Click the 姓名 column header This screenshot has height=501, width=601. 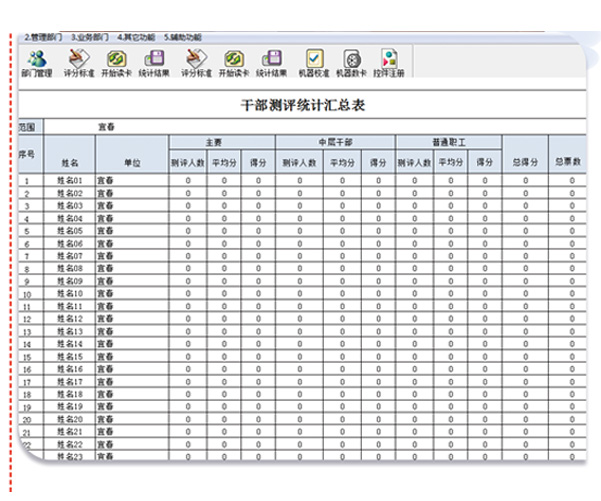(x=69, y=161)
